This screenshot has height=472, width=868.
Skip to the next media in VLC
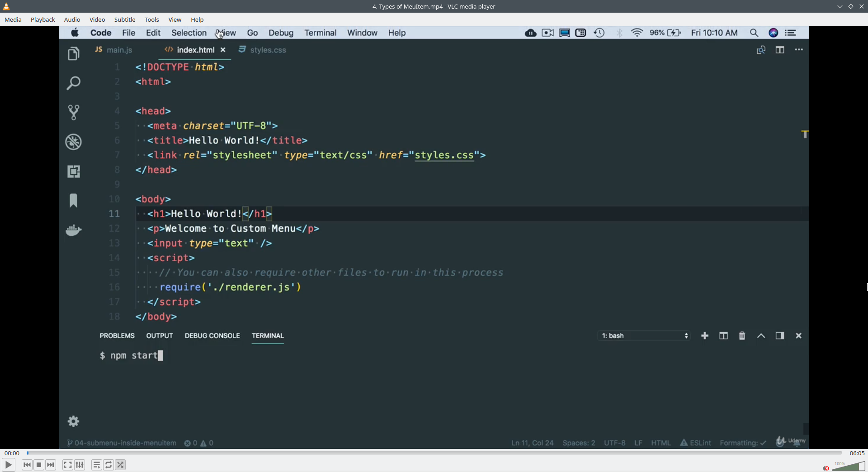pyautogui.click(x=51, y=465)
